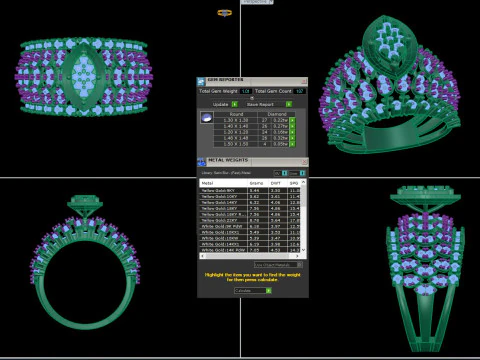480x360 pixels.
Task: Click the metal table scroll left arrow
Action: coord(202,256)
